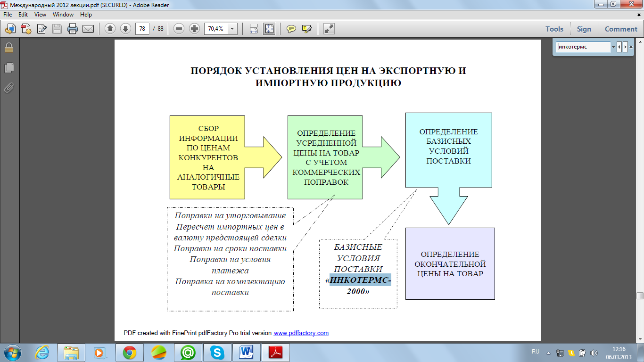
Task: Click the Convert file to PDF icon
Action: [26, 29]
